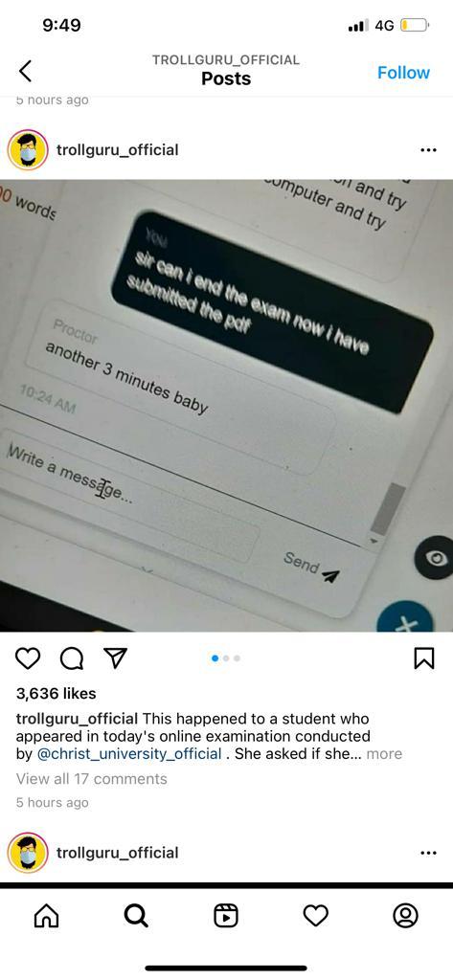Jump to the second carousel dot
The image size is (453, 980).
226,658
